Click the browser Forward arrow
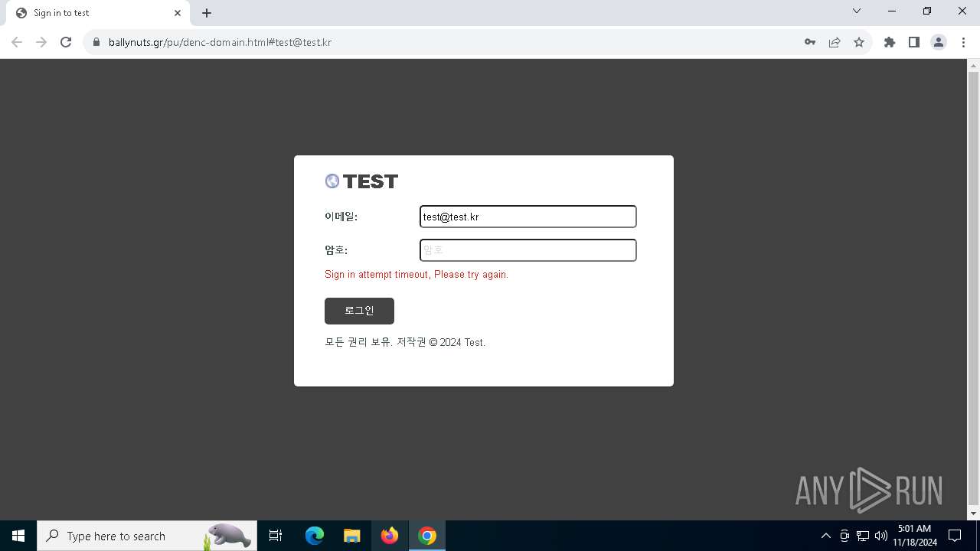Image resolution: width=980 pixels, height=551 pixels. coord(41,42)
